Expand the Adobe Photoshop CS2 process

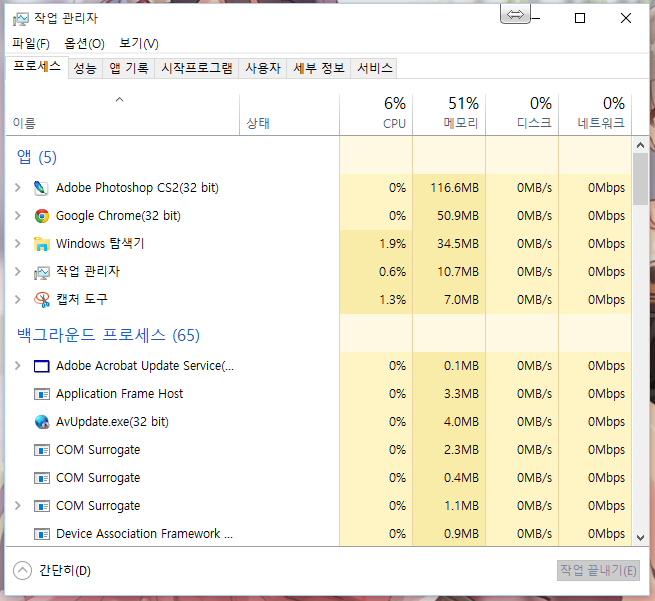click(x=18, y=188)
